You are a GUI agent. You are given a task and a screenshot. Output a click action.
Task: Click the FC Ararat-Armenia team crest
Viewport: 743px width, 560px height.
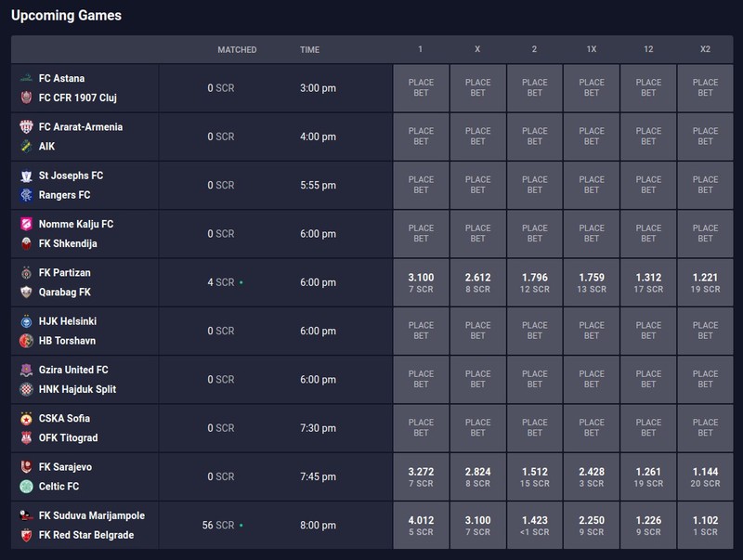coord(27,127)
